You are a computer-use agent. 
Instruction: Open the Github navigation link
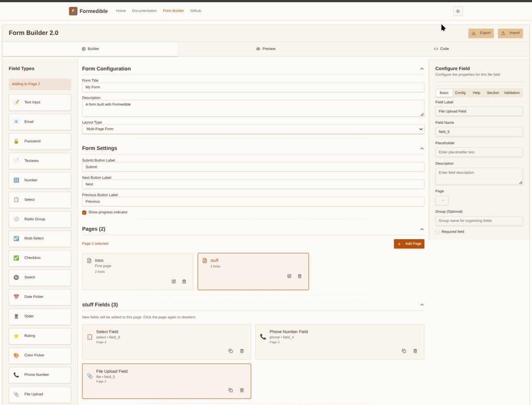(x=196, y=11)
